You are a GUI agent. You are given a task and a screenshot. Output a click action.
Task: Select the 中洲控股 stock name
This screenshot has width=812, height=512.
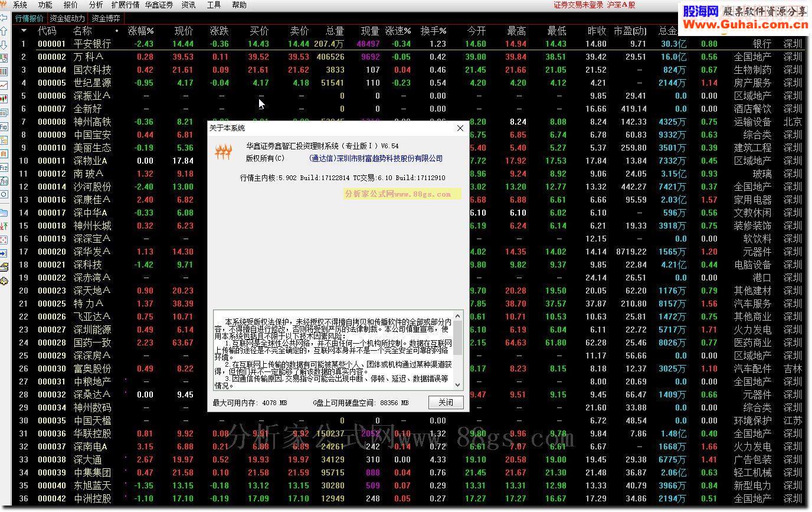(92, 498)
